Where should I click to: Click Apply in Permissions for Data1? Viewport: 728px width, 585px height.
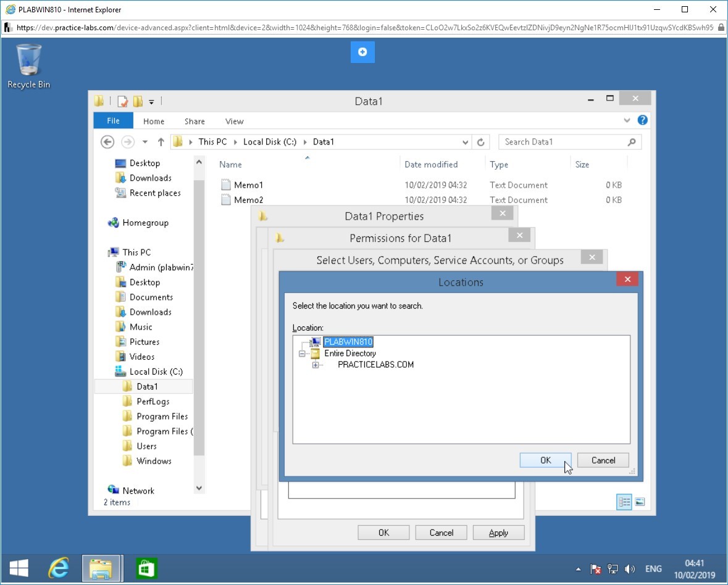pos(499,533)
